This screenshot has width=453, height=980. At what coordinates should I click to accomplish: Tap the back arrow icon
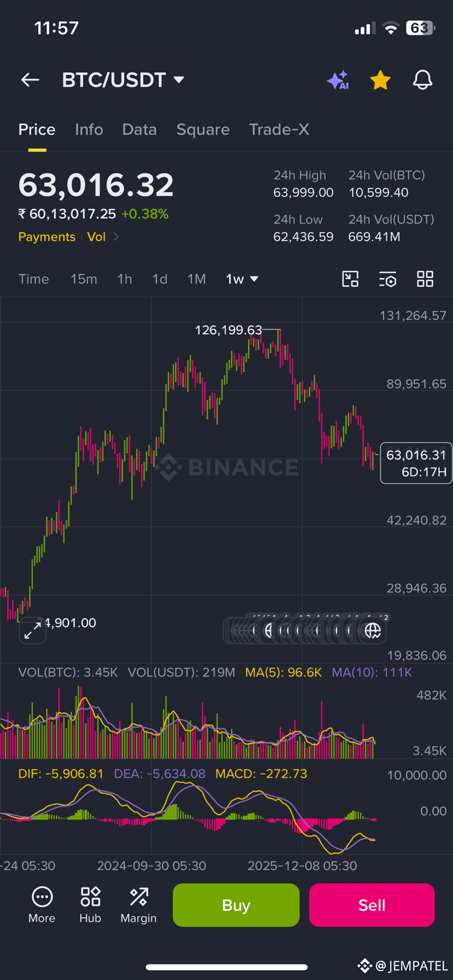[x=30, y=80]
